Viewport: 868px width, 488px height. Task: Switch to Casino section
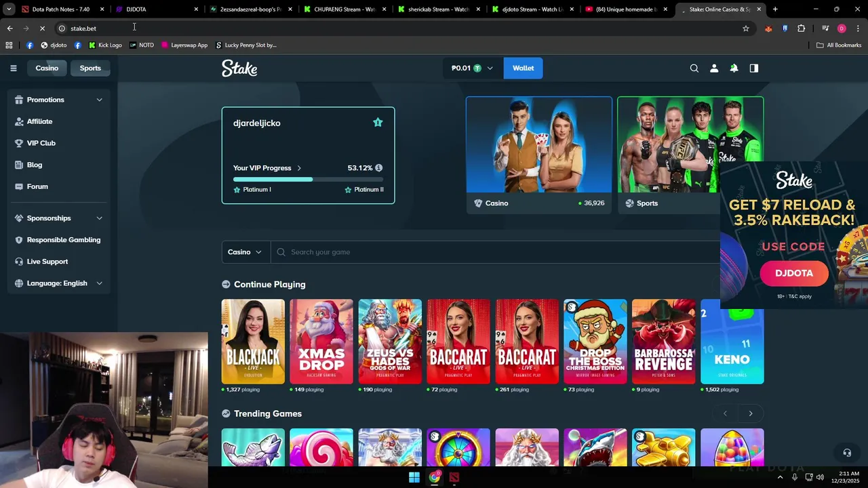point(47,68)
